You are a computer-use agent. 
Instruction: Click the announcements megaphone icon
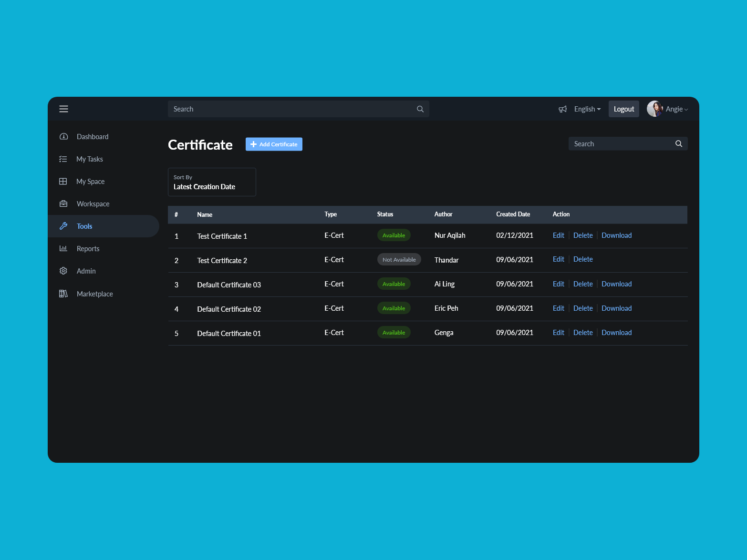tap(563, 109)
